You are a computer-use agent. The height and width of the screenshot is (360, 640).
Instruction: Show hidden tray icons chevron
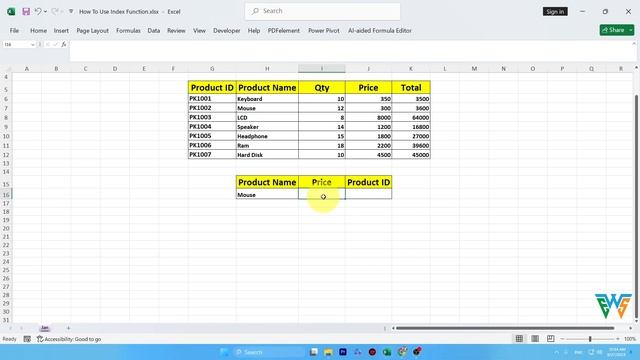point(556,352)
